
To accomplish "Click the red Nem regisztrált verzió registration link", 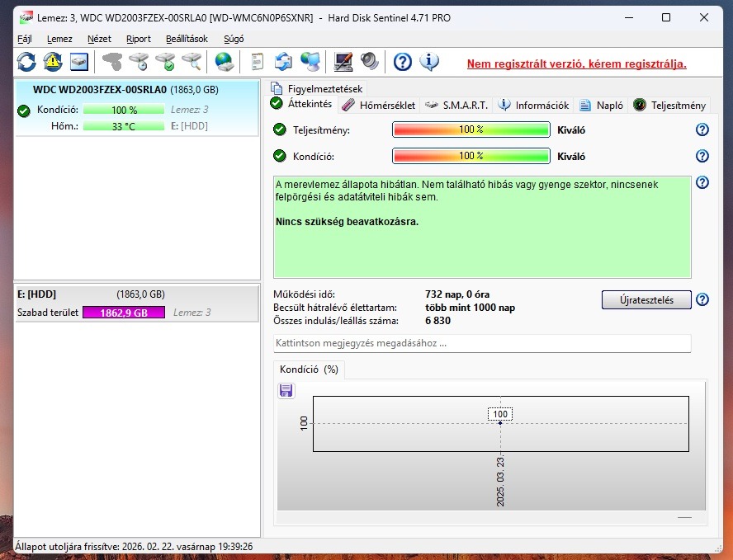I will pyautogui.click(x=577, y=64).
